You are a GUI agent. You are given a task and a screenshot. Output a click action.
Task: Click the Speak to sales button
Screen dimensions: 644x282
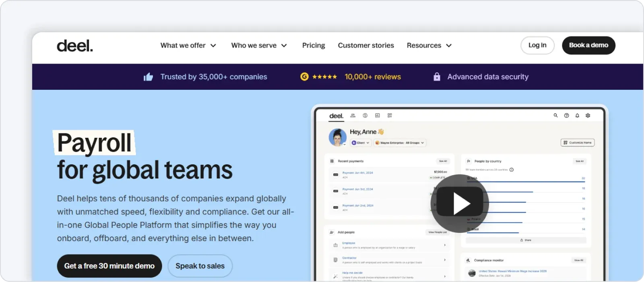[200, 266]
